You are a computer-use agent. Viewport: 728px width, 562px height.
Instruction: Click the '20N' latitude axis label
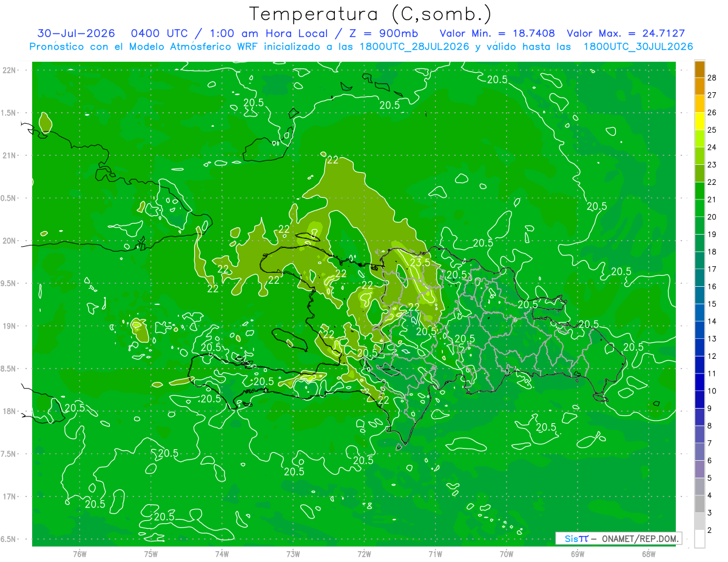coord(9,241)
